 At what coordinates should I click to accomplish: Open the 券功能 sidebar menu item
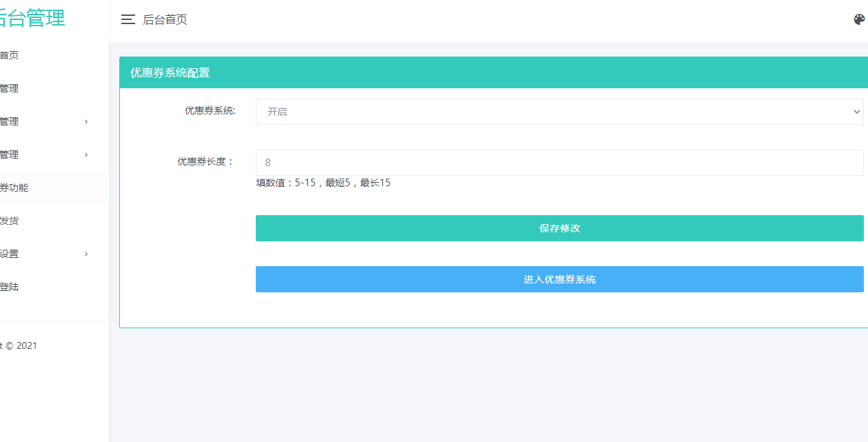14,188
